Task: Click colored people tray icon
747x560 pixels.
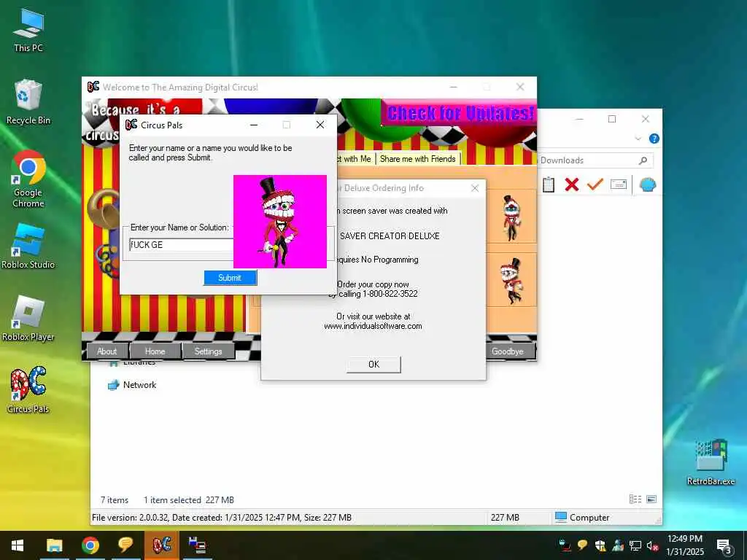Action: (x=618, y=545)
